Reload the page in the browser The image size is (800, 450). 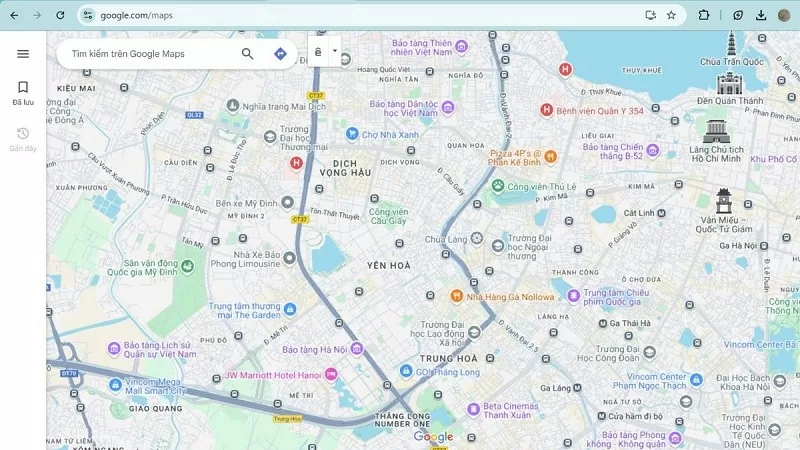(61, 15)
